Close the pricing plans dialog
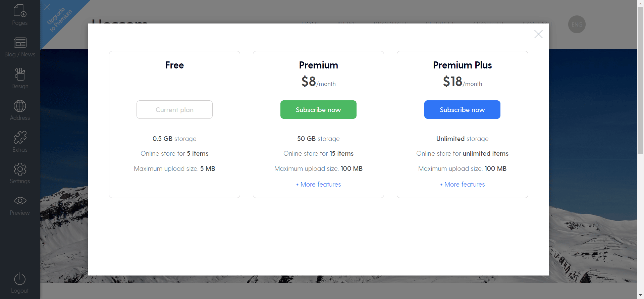Image resolution: width=644 pixels, height=299 pixels. pyautogui.click(x=538, y=34)
